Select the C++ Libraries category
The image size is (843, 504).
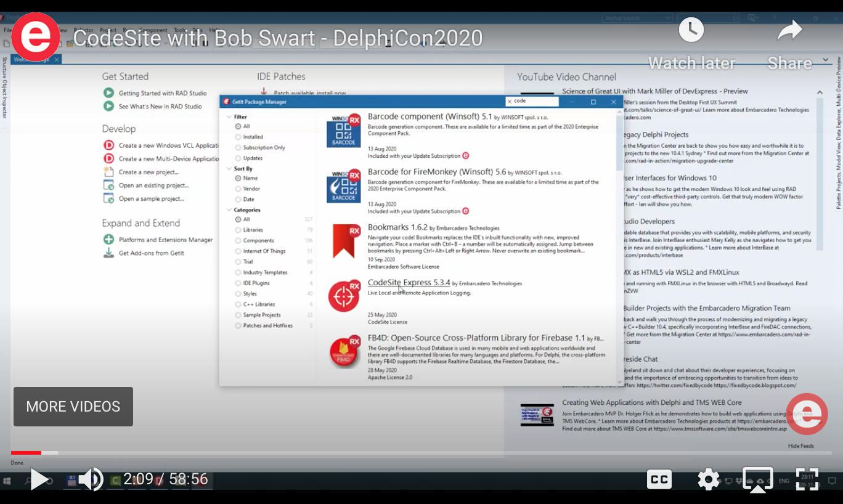click(238, 304)
